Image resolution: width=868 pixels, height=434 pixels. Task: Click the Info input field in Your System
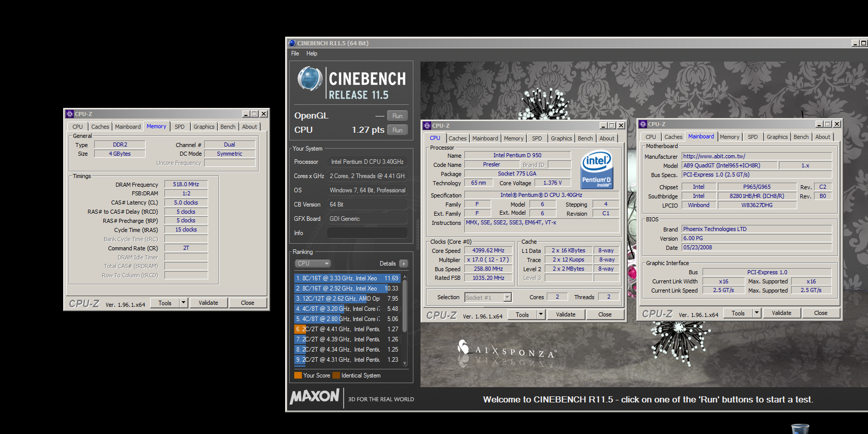pyautogui.click(x=368, y=233)
